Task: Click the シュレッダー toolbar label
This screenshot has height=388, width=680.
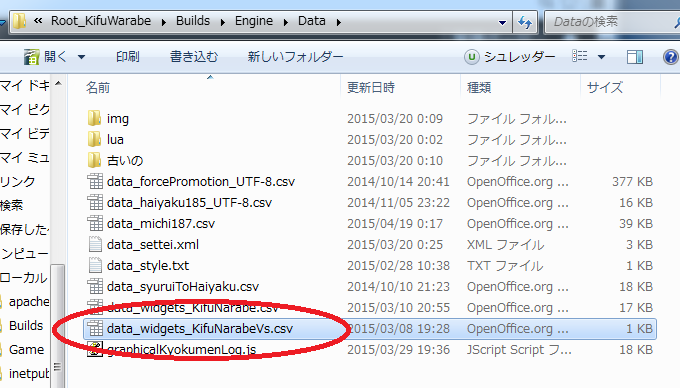Action: coord(520,57)
